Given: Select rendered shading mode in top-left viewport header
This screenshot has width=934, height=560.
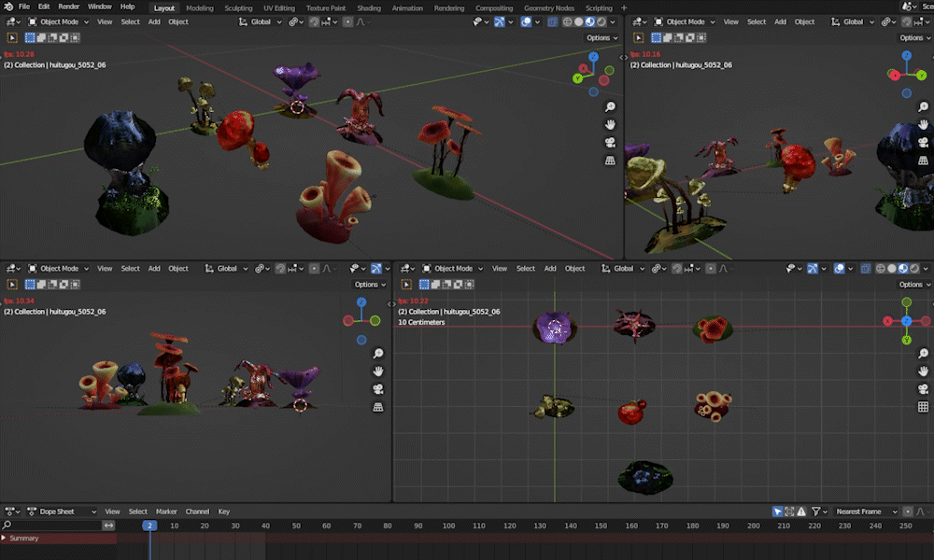Looking at the screenshot, I should click(601, 21).
